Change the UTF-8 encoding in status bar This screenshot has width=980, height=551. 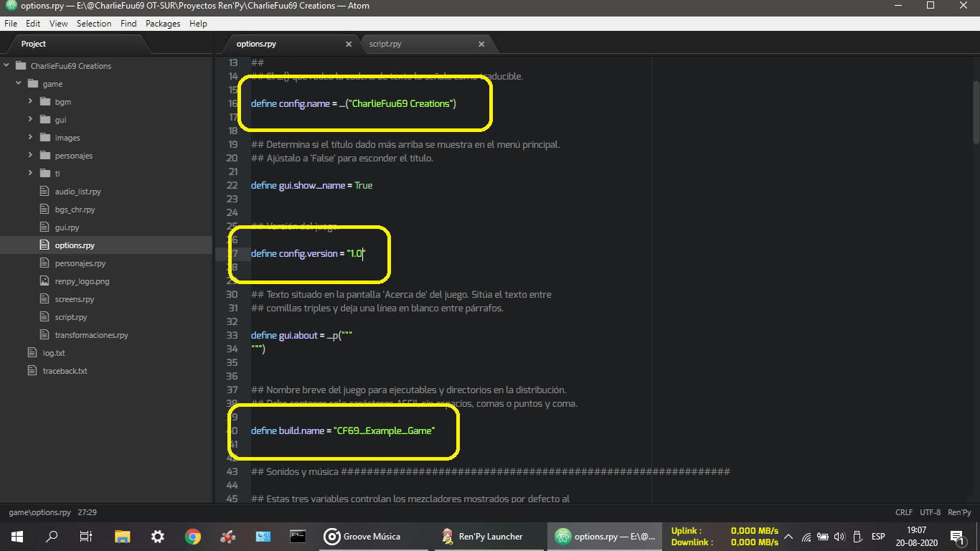coord(930,512)
